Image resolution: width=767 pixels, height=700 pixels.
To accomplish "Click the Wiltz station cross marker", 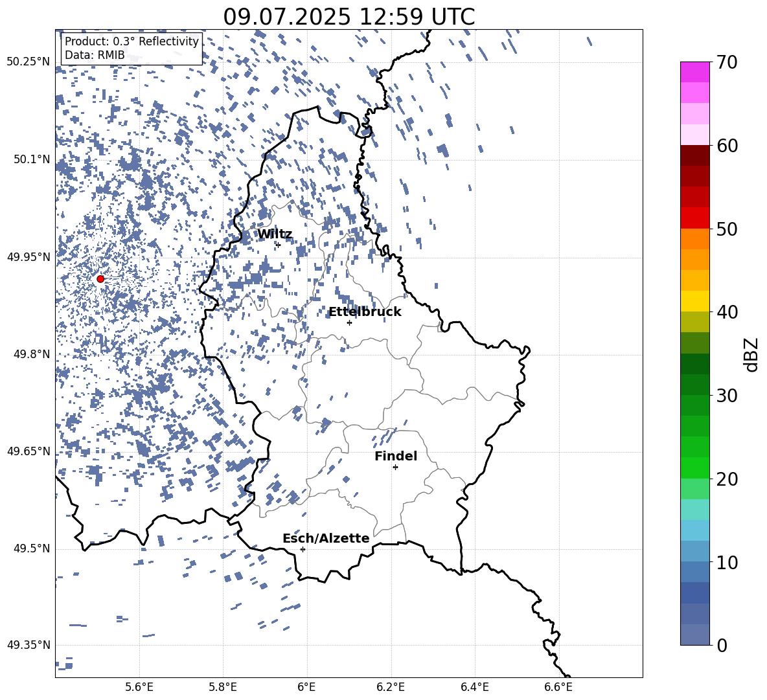I will [x=279, y=245].
